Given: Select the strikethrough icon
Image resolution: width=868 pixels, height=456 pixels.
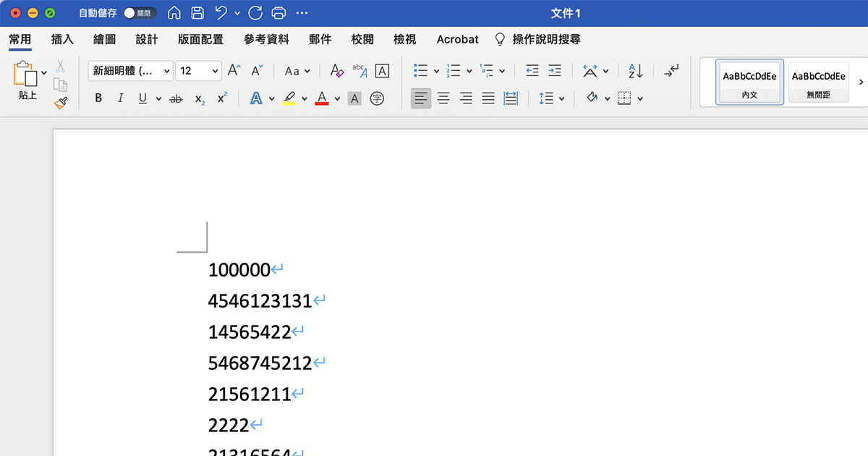Looking at the screenshot, I should tap(174, 98).
